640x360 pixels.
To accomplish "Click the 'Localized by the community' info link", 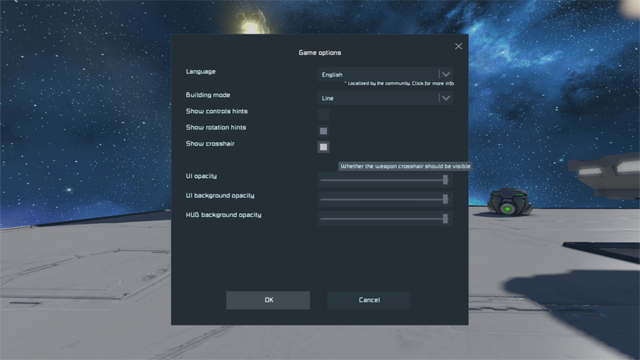I will 399,83.
